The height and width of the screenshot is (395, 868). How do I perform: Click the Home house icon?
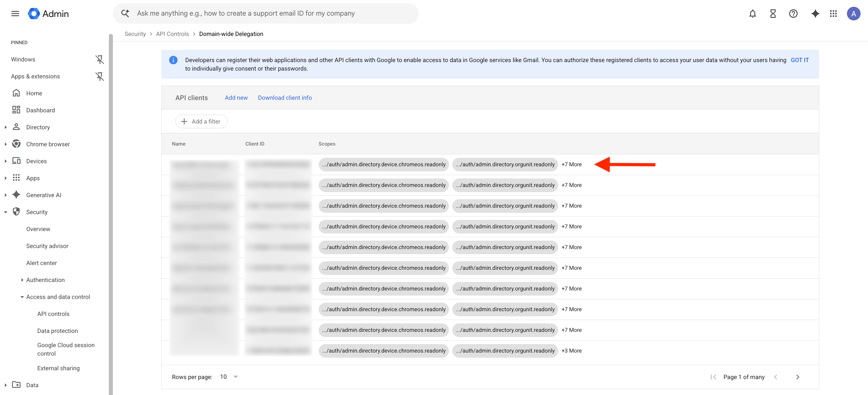pyautogui.click(x=16, y=93)
